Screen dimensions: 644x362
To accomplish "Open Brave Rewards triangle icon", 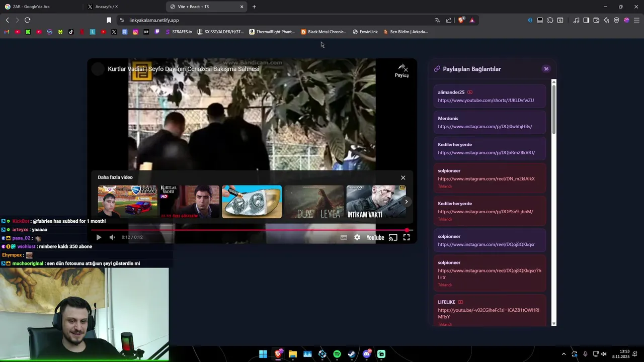I will pyautogui.click(x=472, y=20).
